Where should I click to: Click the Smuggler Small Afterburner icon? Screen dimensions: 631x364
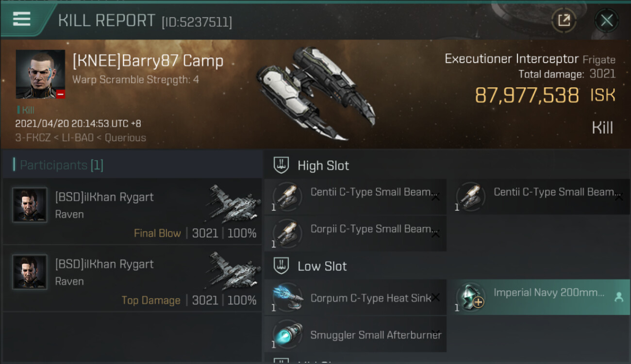[x=288, y=334]
